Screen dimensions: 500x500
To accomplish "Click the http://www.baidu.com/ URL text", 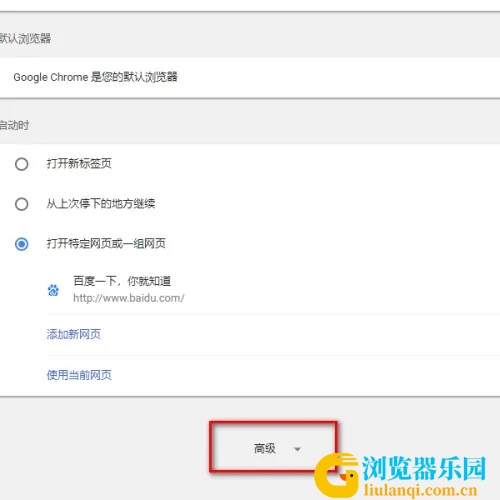I will click(129, 298).
